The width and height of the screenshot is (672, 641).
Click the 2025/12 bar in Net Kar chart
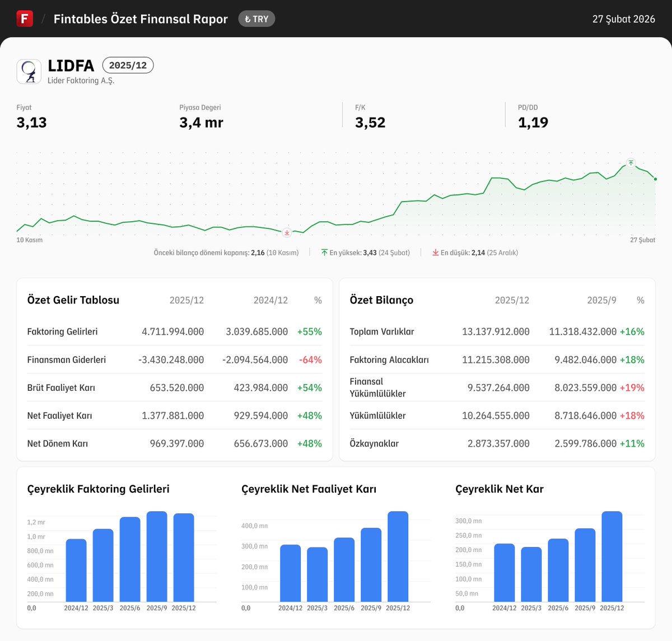612,556
